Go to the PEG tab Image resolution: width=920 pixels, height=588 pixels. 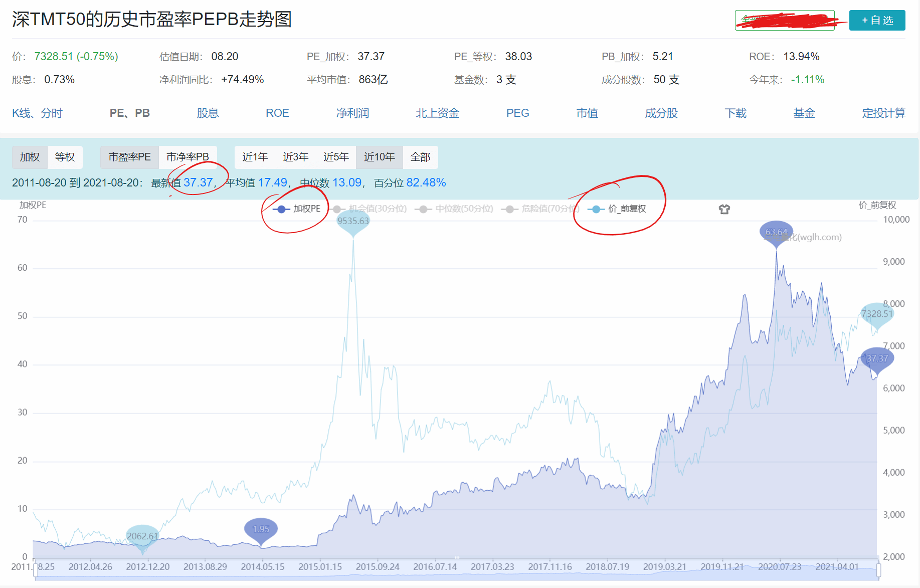pyautogui.click(x=518, y=113)
